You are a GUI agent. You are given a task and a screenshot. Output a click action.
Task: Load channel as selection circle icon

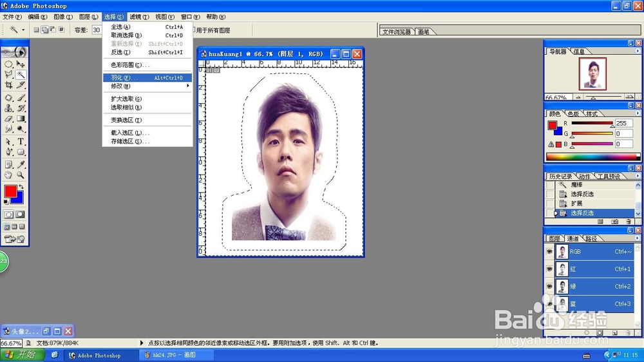[x=587, y=332]
